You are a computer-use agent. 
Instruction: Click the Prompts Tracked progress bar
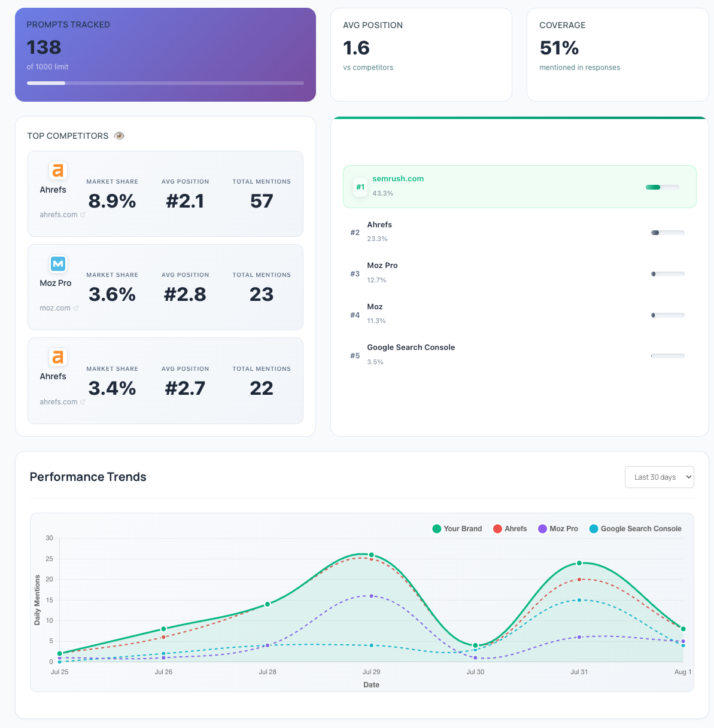click(x=165, y=83)
